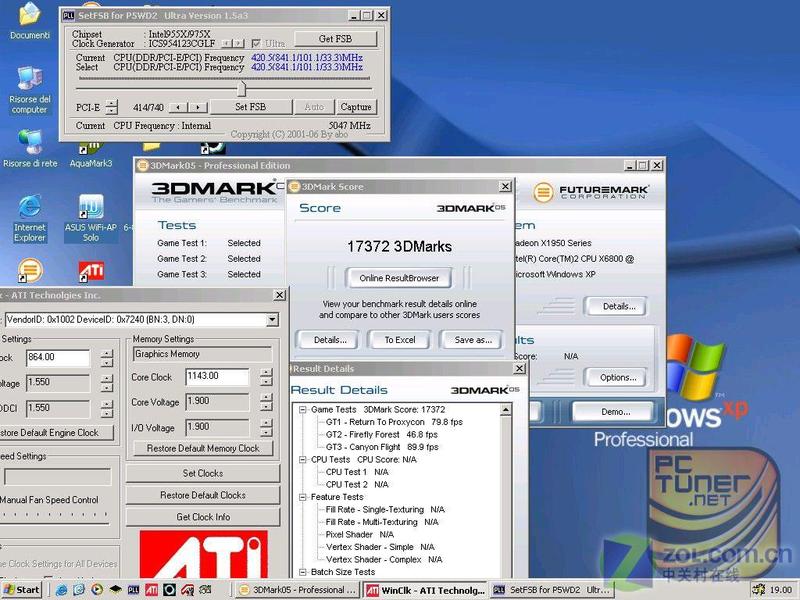Decrease memory I/O Voltage with its down spinner arrow

[266, 432]
